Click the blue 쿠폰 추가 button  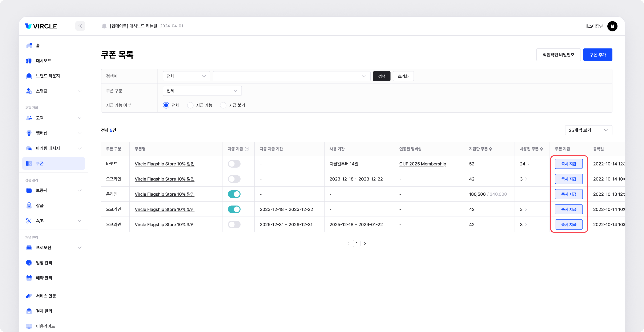pyautogui.click(x=597, y=55)
